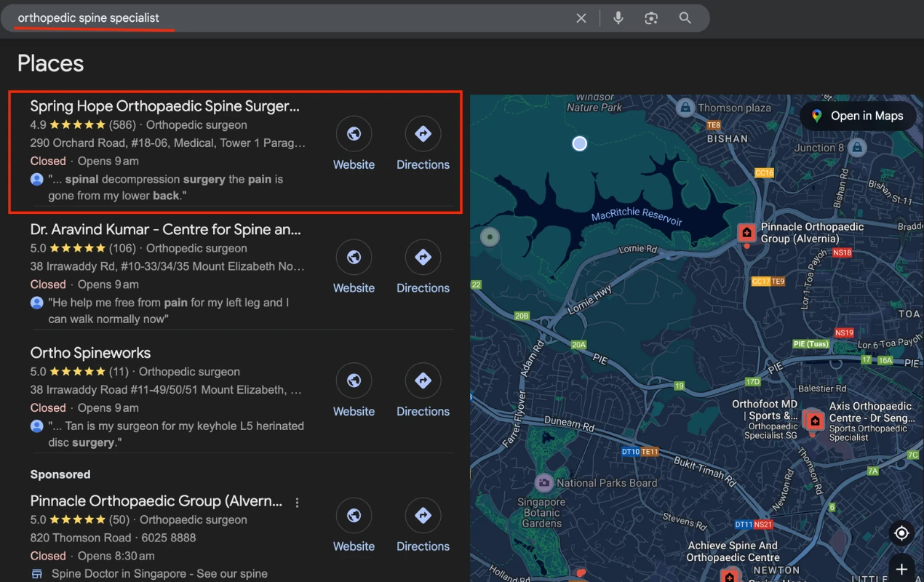Get Directions to Spring Hope Orthopaedic Spine Surgery
Viewport: 924px width, 582px height.
pyautogui.click(x=423, y=144)
